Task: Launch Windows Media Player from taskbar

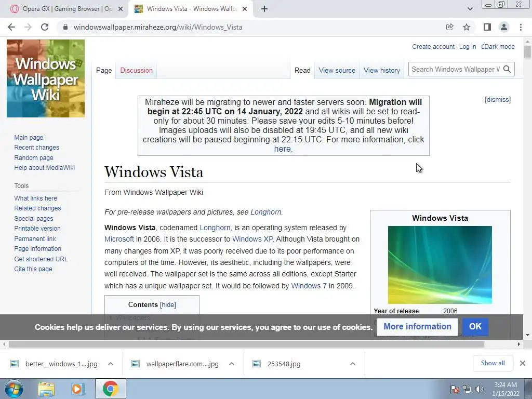Action: [78, 389]
